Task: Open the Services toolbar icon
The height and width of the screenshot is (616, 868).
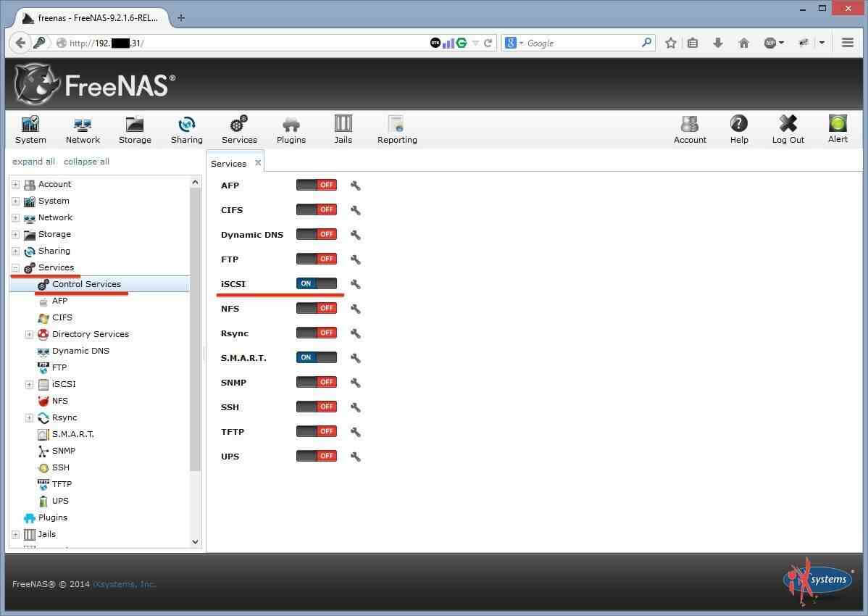Action: (239, 130)
